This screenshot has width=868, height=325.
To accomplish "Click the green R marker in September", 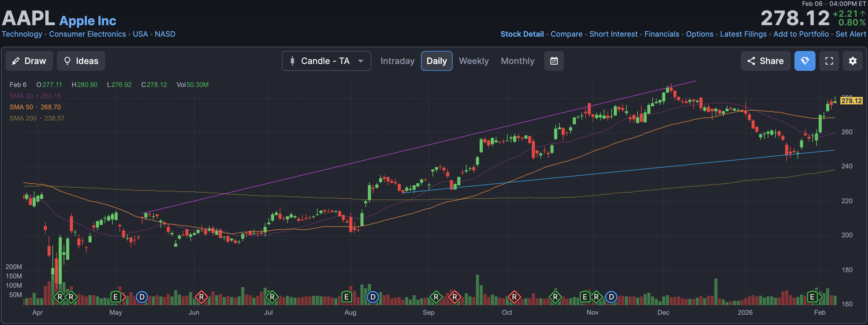I will pyautogui.click(x=436, y=297).
